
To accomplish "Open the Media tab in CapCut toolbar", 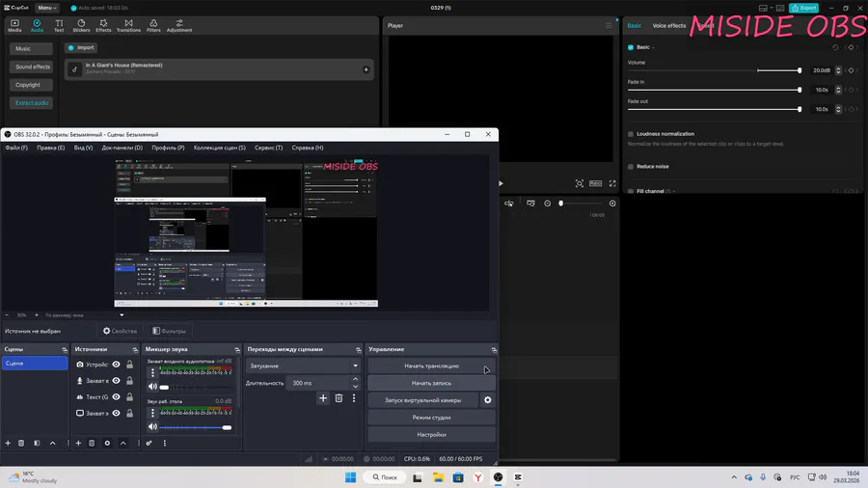I will [14, 25].
